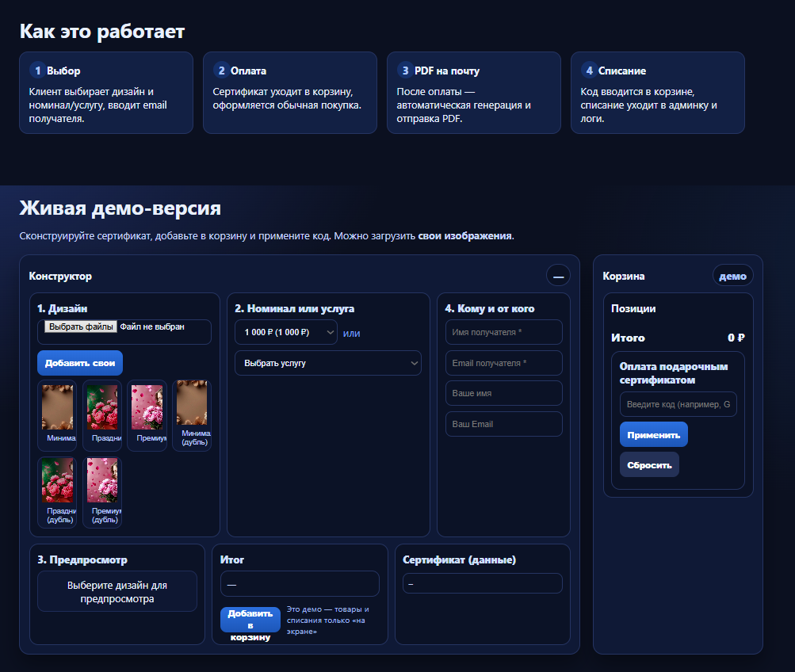Open the "1 000 ₽" nominal dropdown

click(x=285, y=333)
